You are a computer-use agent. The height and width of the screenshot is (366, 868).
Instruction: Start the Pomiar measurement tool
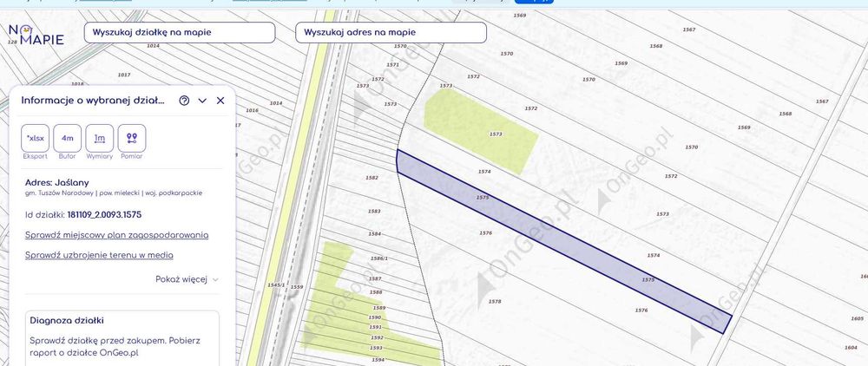[132, 138]
